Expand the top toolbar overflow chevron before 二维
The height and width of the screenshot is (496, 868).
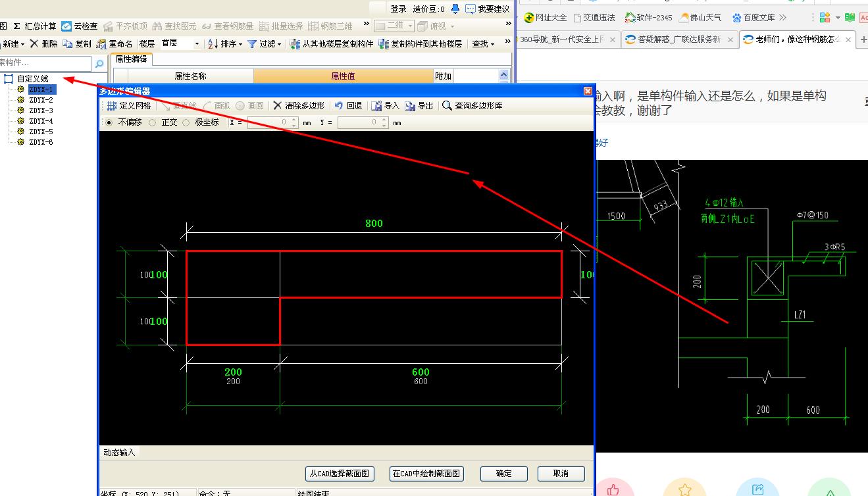point(367,24)
